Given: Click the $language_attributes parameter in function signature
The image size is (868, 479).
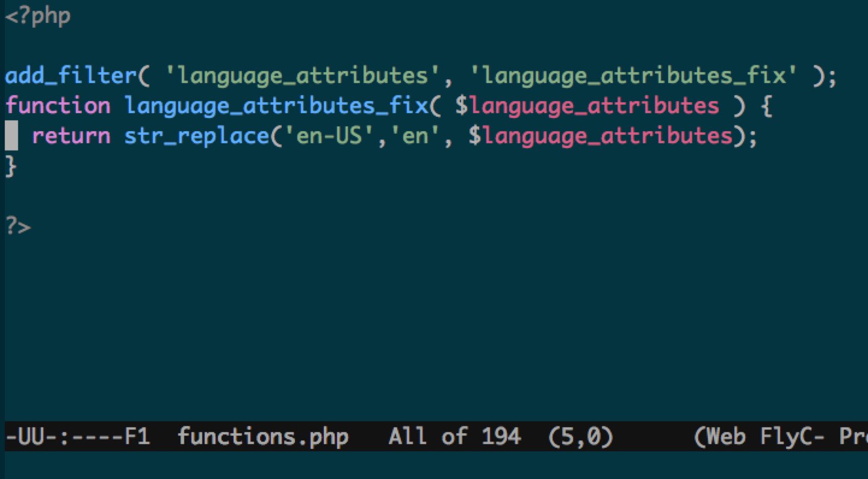Looking at the screenshot, I should (587, 107).
